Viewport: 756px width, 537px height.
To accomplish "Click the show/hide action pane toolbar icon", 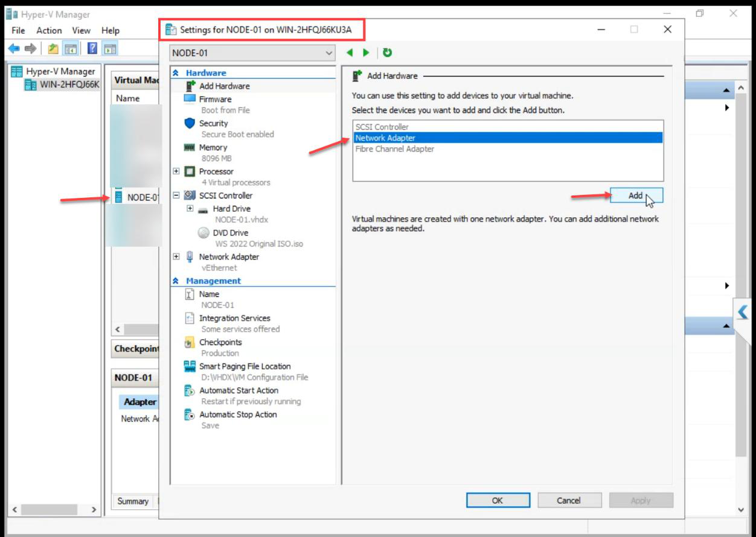I will (x=110, y=49).
